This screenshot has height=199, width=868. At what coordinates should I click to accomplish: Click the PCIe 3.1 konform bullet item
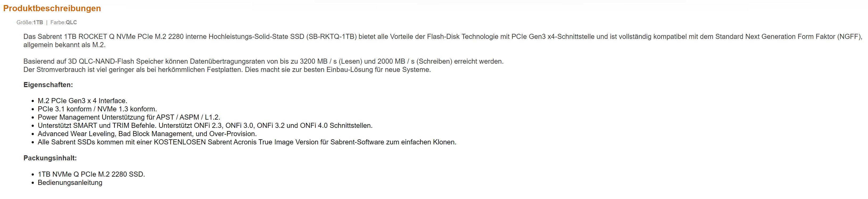coord(97,109)
